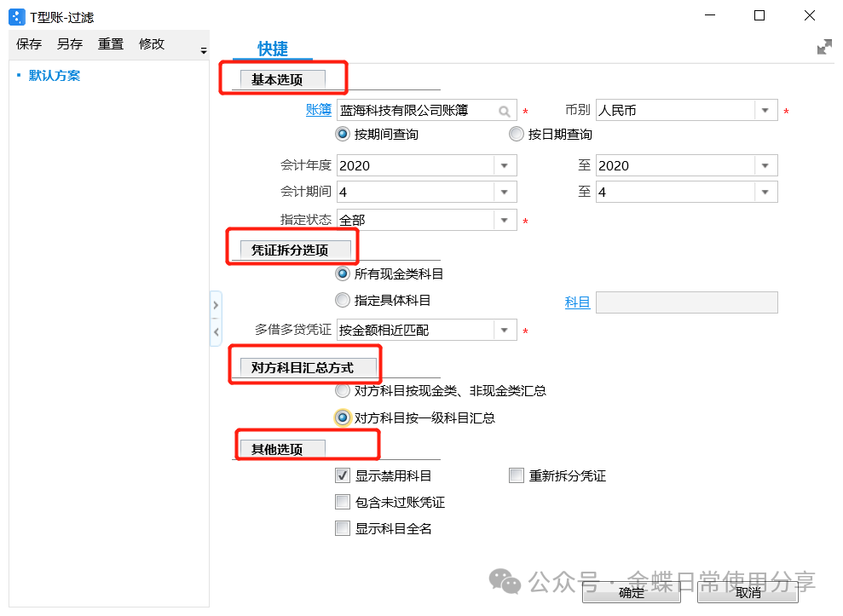Click the search magnifier in 账簿 field
This screenshot has width=843, height=616.
click(x=505, y=111)
